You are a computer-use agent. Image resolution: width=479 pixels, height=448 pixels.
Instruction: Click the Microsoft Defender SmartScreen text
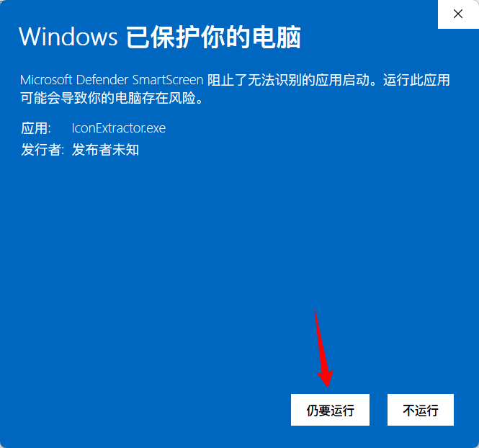coord(112,80)
